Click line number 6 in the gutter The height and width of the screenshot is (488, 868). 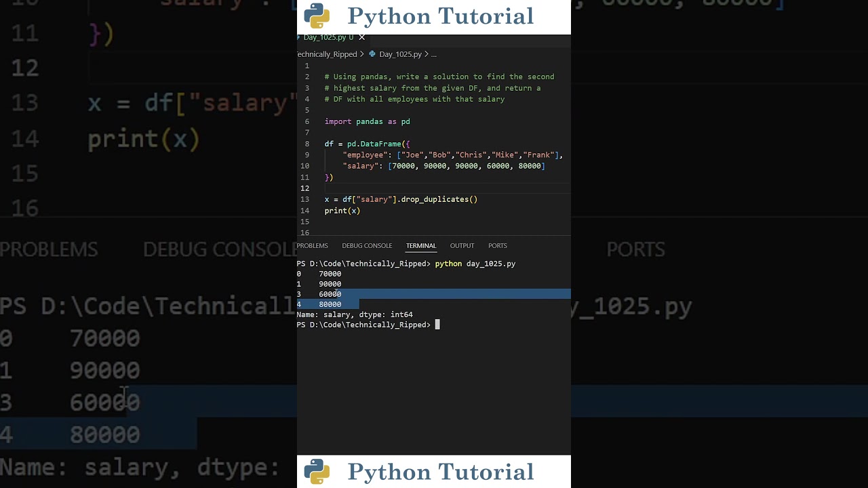click(307, 121)
